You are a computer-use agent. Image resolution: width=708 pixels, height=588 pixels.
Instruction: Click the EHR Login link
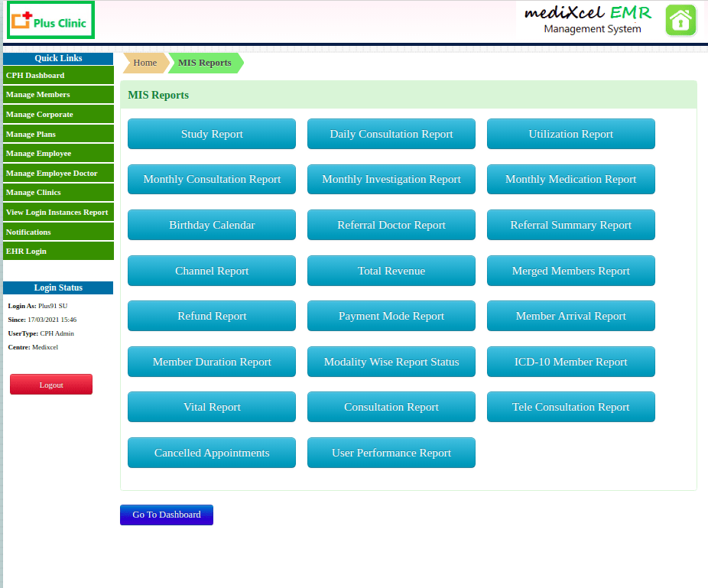click(x=58, y=251)
